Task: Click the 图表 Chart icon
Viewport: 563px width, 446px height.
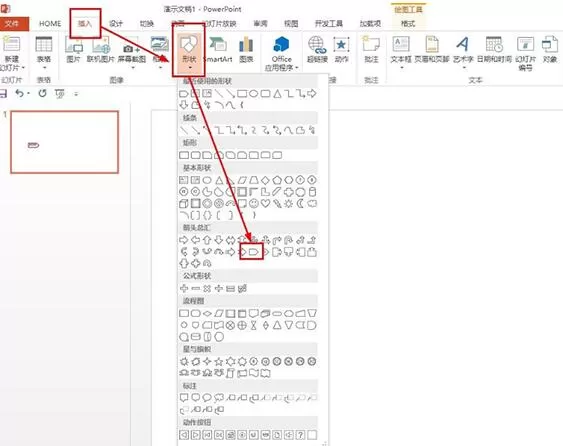Action: point(246,45)
